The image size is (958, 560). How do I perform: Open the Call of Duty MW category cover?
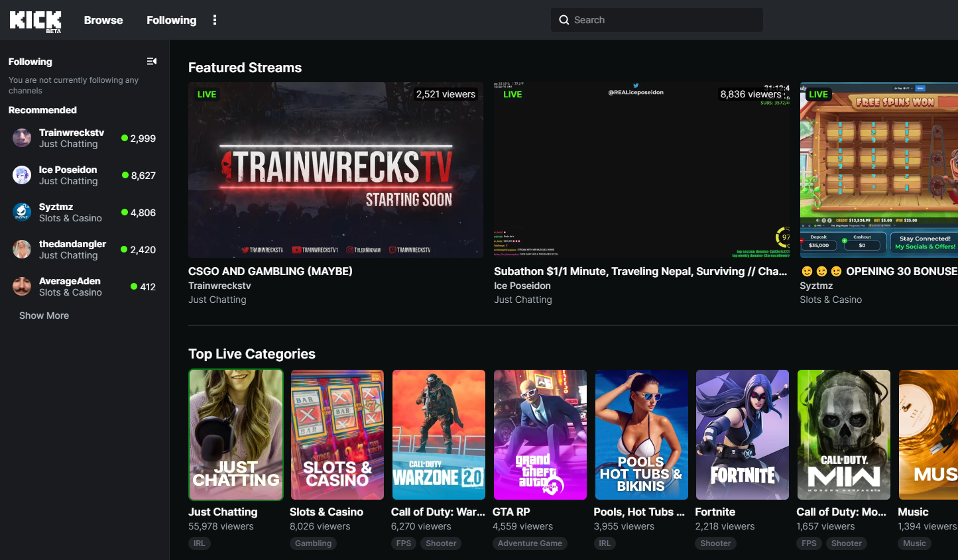point(844,435)
